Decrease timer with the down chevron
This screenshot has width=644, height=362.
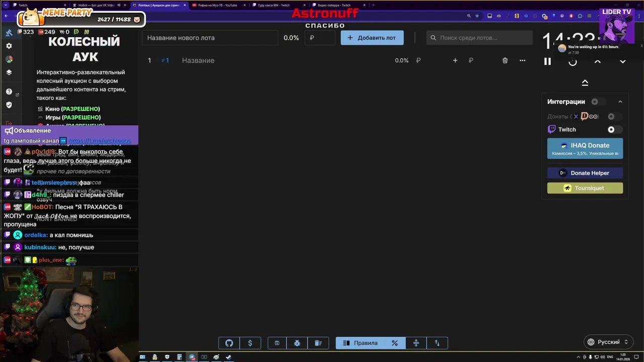click(622, 62)
